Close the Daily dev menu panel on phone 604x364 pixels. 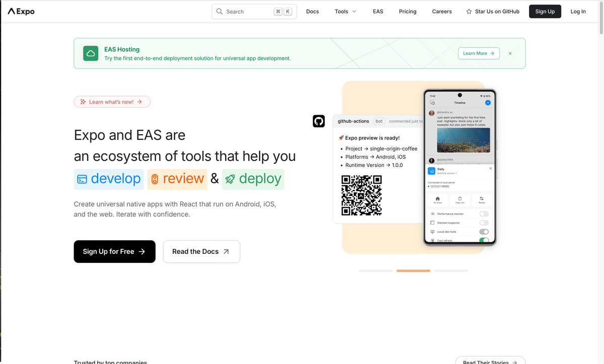[491, 168]
